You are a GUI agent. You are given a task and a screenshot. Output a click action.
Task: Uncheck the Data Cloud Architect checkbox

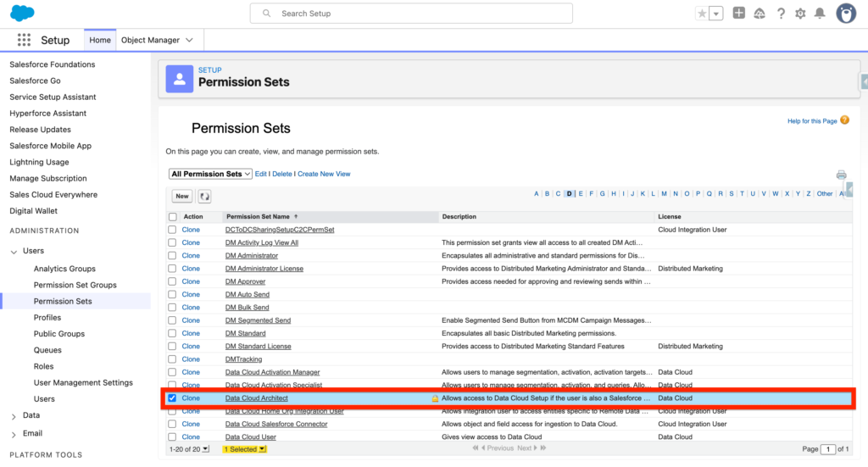(x=173, y=398)
